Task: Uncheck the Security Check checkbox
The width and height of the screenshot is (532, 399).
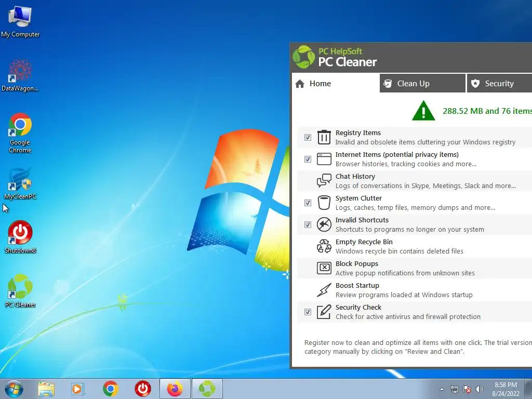Action: click(308, 312)
